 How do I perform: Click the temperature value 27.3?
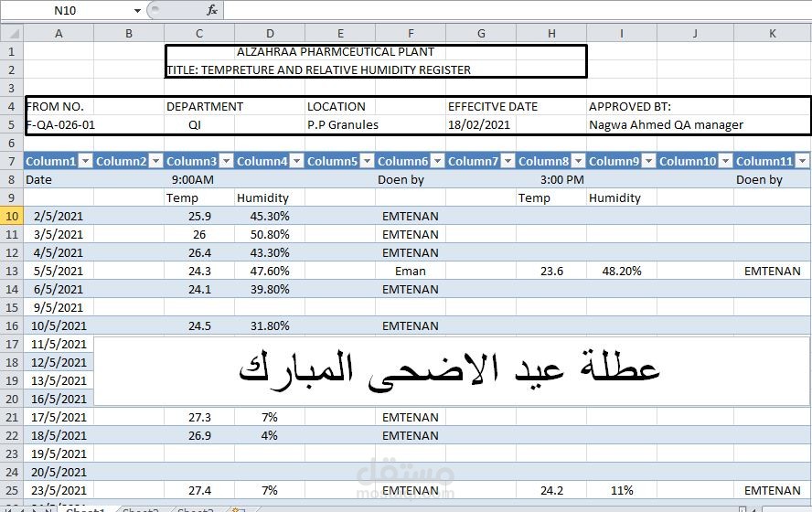coord(199,417)
